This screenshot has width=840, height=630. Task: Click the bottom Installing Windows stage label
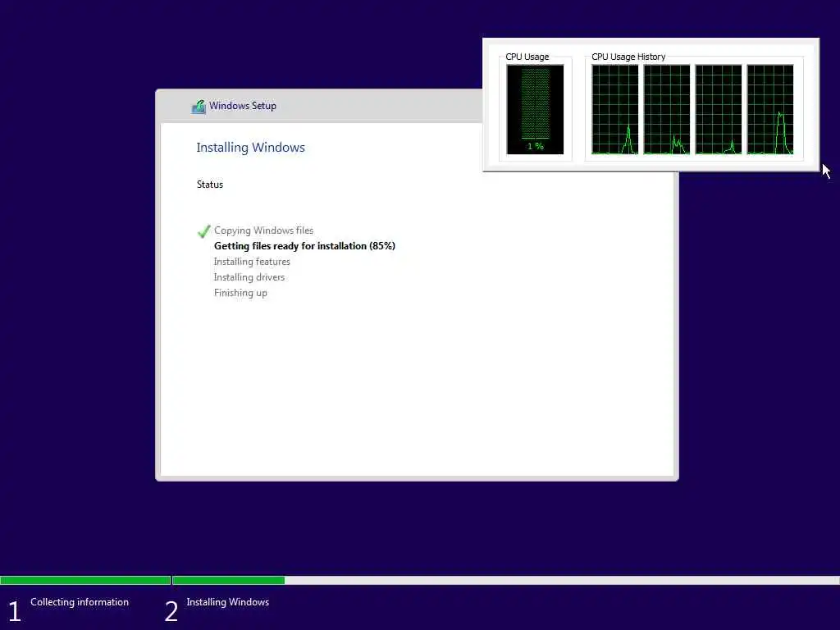click(228, 602)
